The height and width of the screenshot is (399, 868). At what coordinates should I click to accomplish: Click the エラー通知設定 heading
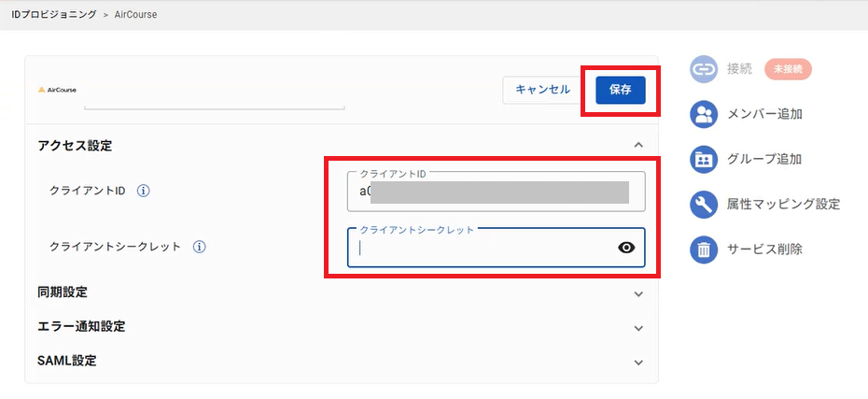(81, 326)
